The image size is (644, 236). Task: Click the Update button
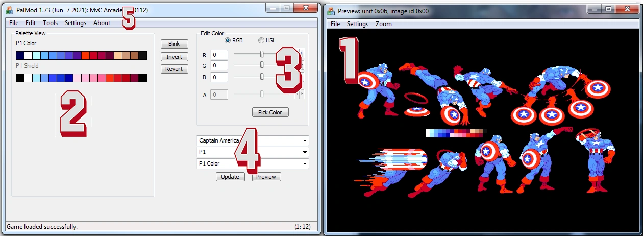pyautogui.click(x=230, y=177)
